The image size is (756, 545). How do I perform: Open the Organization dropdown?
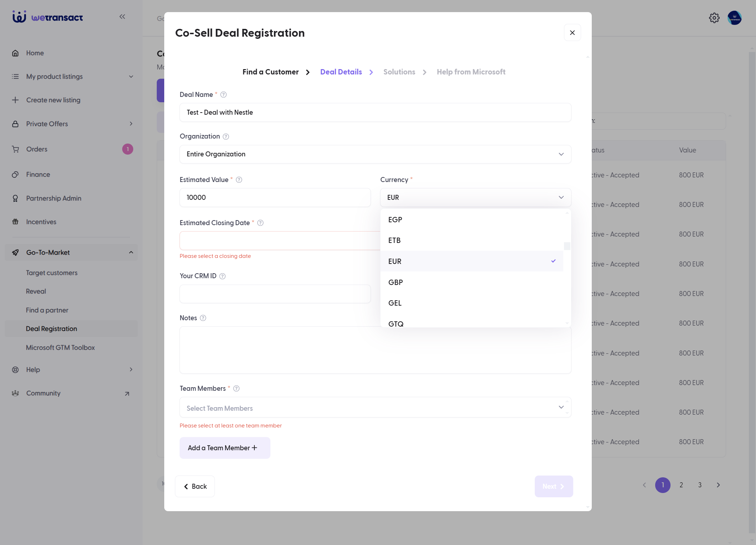pos(375,154)
